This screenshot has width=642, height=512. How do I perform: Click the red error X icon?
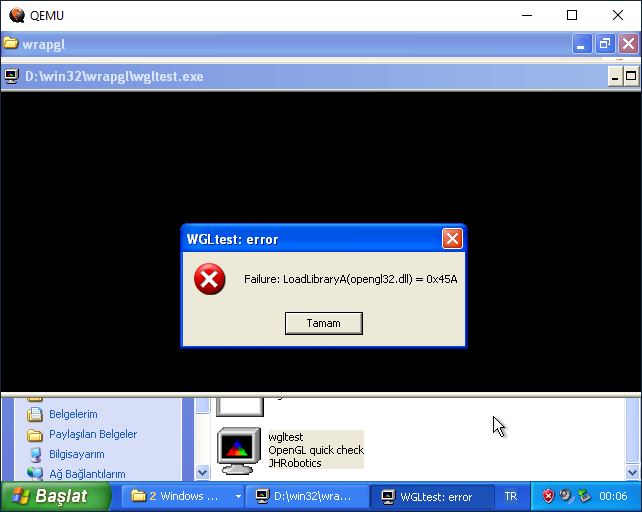(x=210, y=279)
